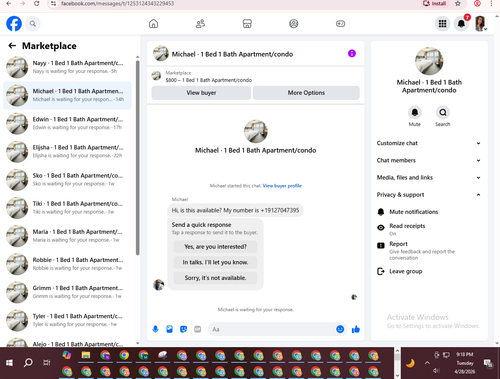The height and width of the screenshot is (379, 500).
Task: Click the Mute bell icon under chat name
Action: pyautogui.click(x=415, y=112)
